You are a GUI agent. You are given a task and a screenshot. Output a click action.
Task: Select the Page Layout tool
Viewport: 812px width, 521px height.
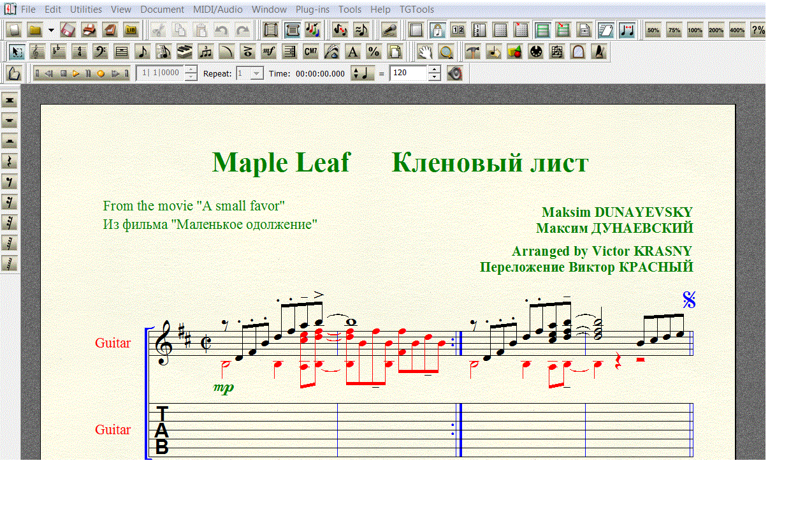tap(395, 52)
